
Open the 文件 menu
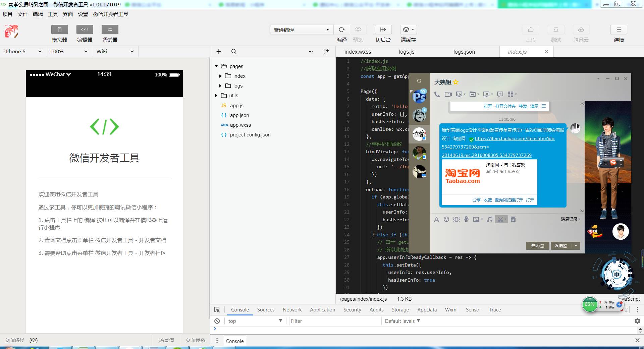point(22,14)
